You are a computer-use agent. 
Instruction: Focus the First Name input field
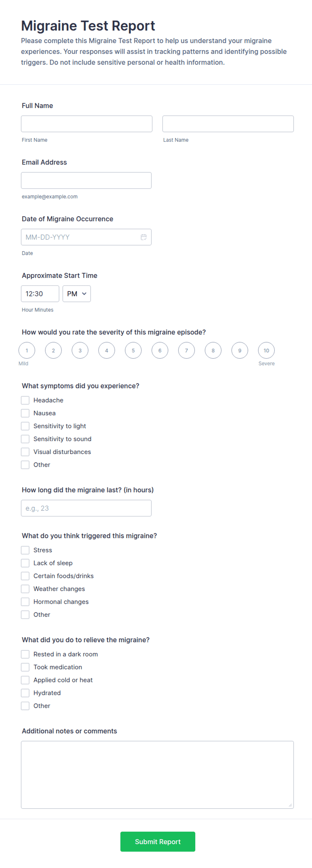click(x=87, y=124)
